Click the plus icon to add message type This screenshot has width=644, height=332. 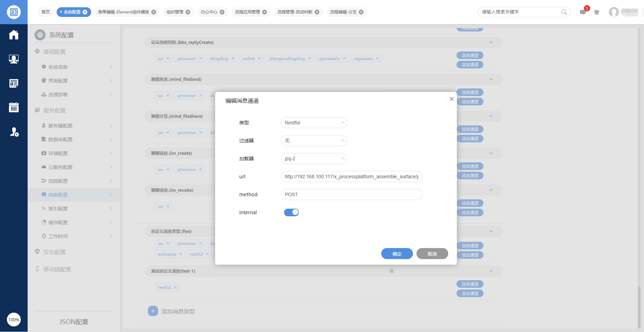coord(153,311)
